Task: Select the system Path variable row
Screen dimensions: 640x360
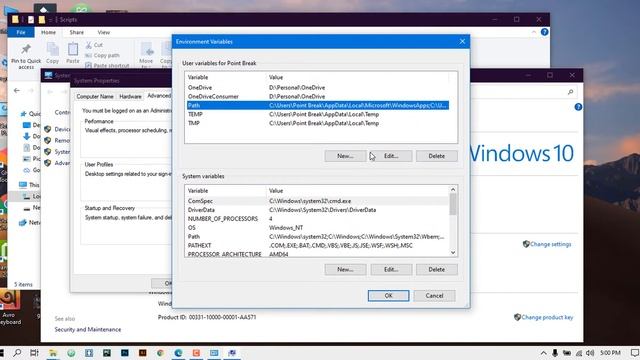Action: pyautogui.click(x=318, y=237)
